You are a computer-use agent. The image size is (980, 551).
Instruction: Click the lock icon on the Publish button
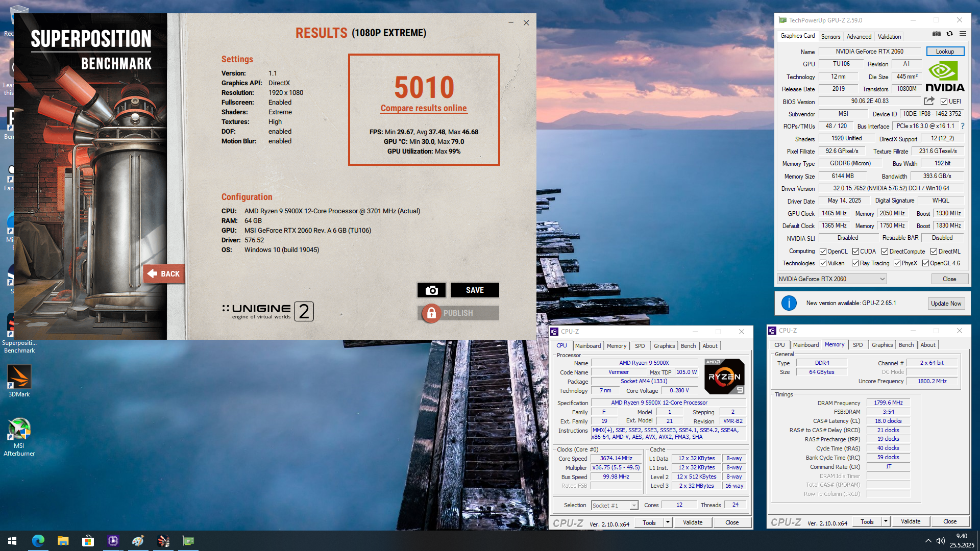tap(431, 313)
